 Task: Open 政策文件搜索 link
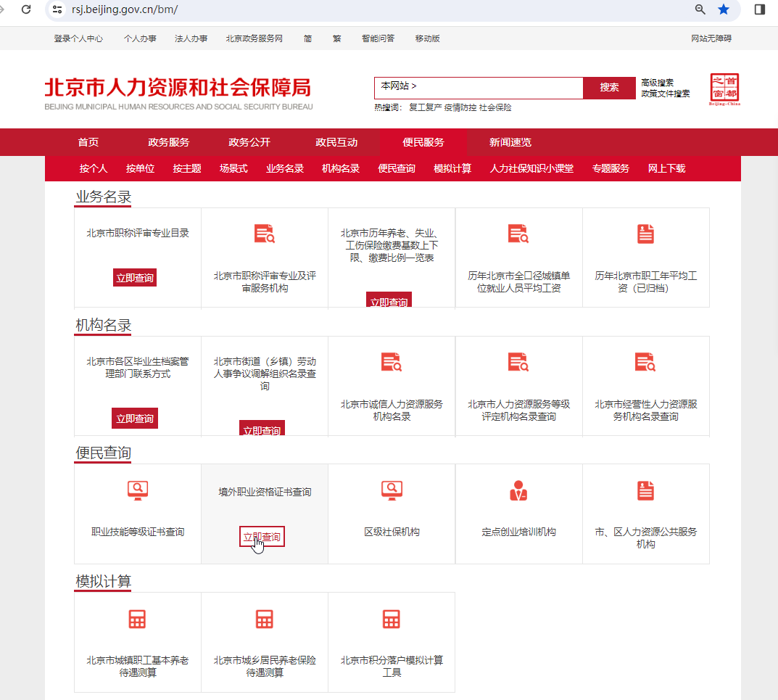tap(666, 94)
